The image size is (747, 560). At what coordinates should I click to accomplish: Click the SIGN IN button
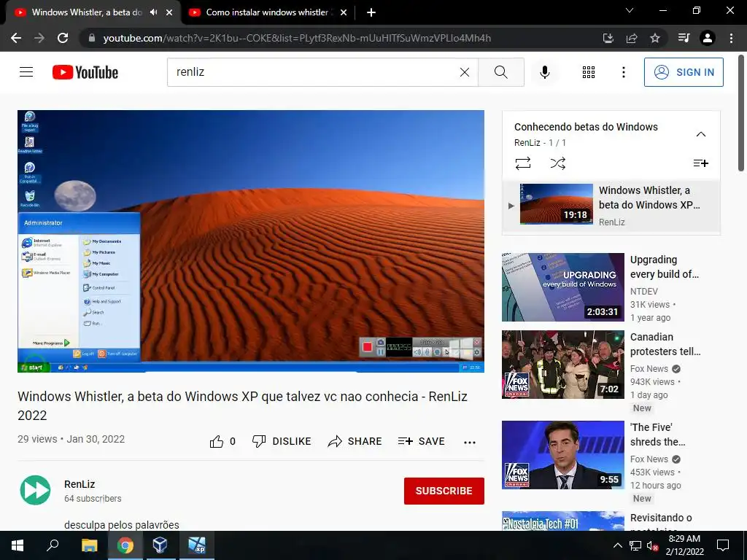(684, 72)
